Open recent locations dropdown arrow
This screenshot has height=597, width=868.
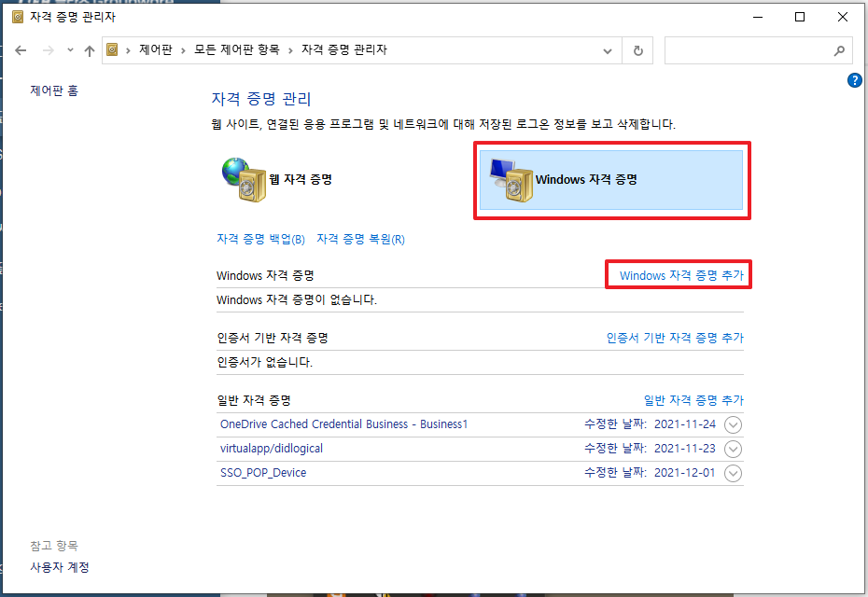69,51
